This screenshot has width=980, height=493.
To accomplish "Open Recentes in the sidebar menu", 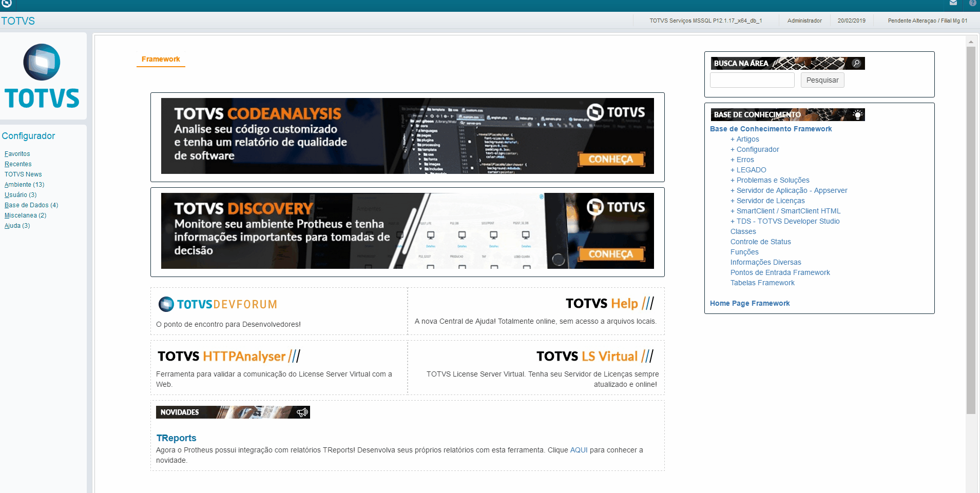I will coord(18,164).
